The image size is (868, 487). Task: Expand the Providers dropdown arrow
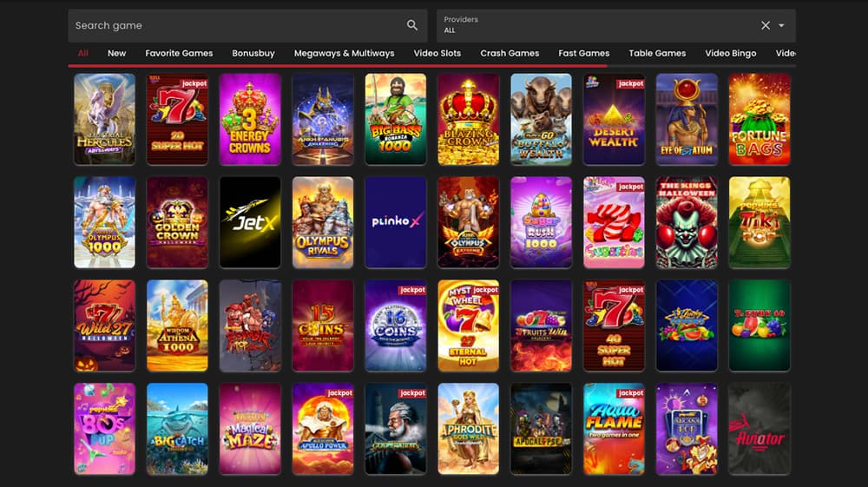coord(781,25)
